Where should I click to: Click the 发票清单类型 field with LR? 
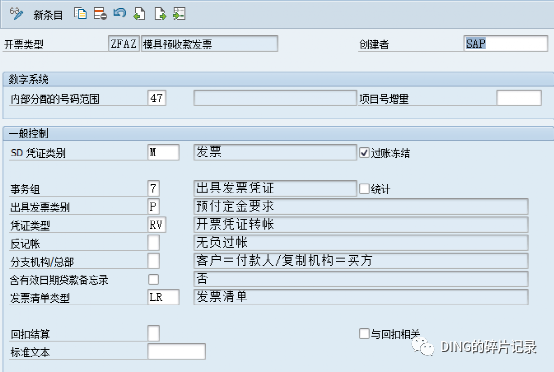[x=163, y=297]
